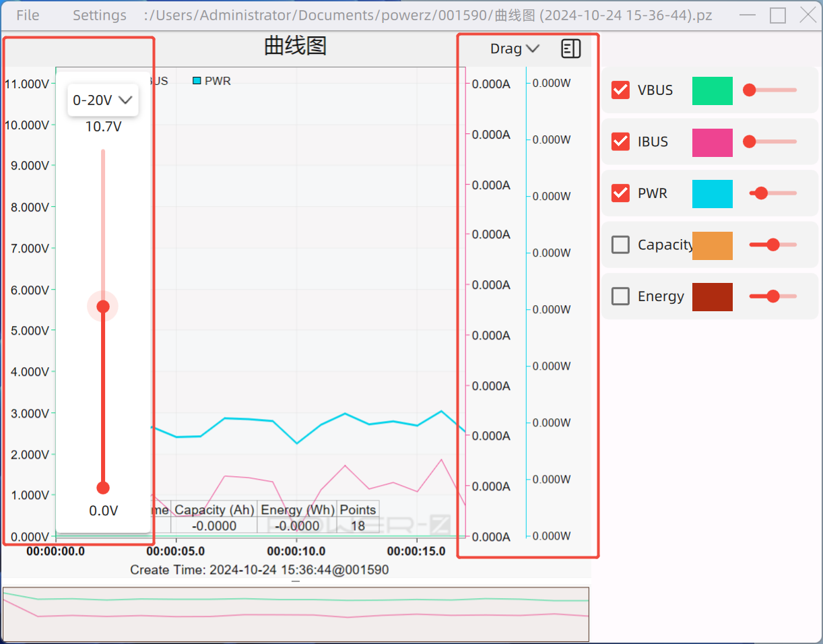Enable the Energy curve checkbox
This screenshot has width=823, height=644.
click(x=620, y=296)
